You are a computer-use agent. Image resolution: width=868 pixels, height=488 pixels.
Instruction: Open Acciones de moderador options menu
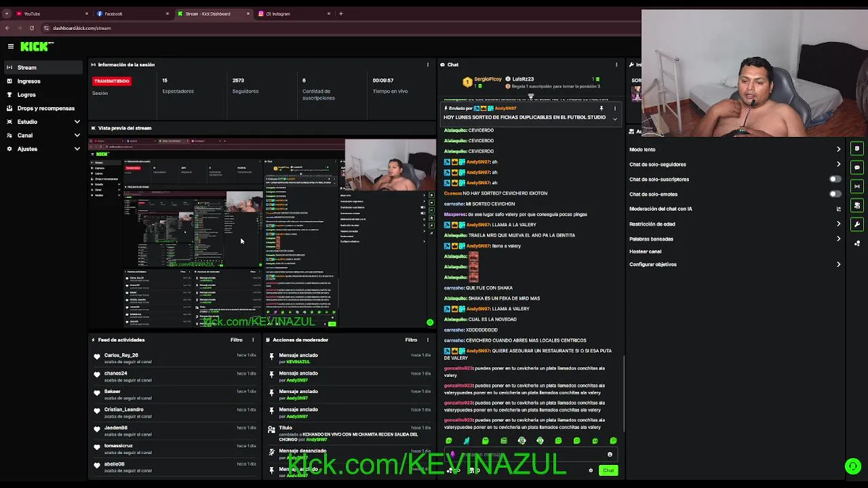(x=427, y=340)
